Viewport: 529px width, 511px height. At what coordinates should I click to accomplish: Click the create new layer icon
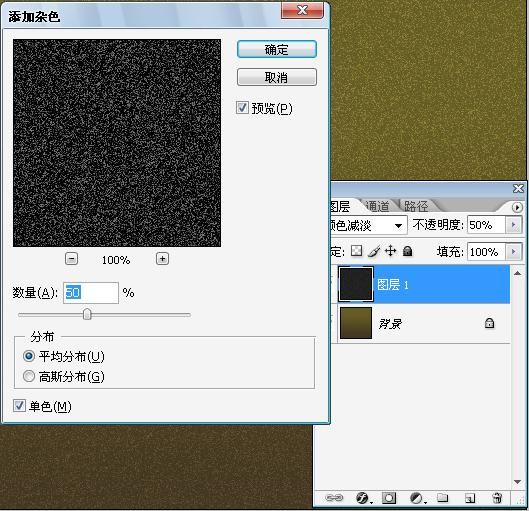pos(470,498)
